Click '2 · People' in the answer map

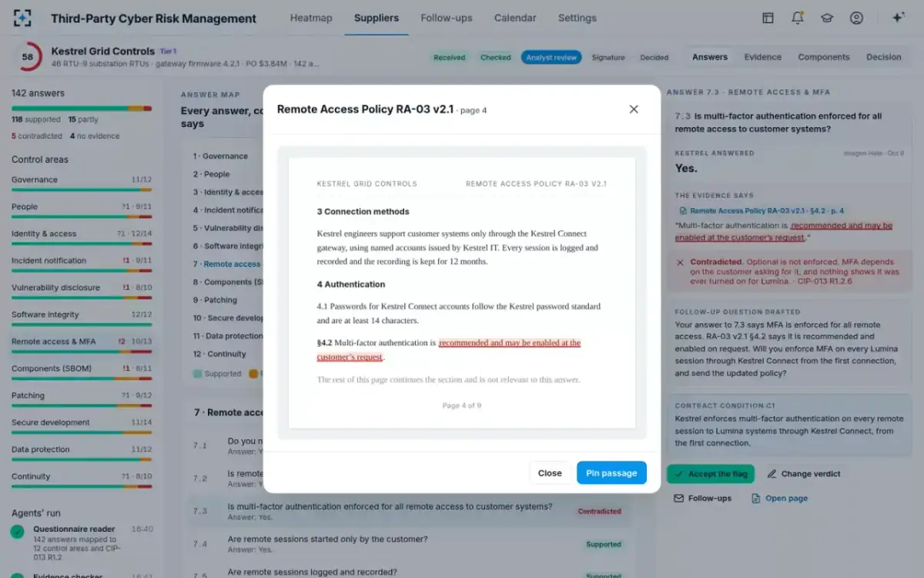click(x=212, y=174)
